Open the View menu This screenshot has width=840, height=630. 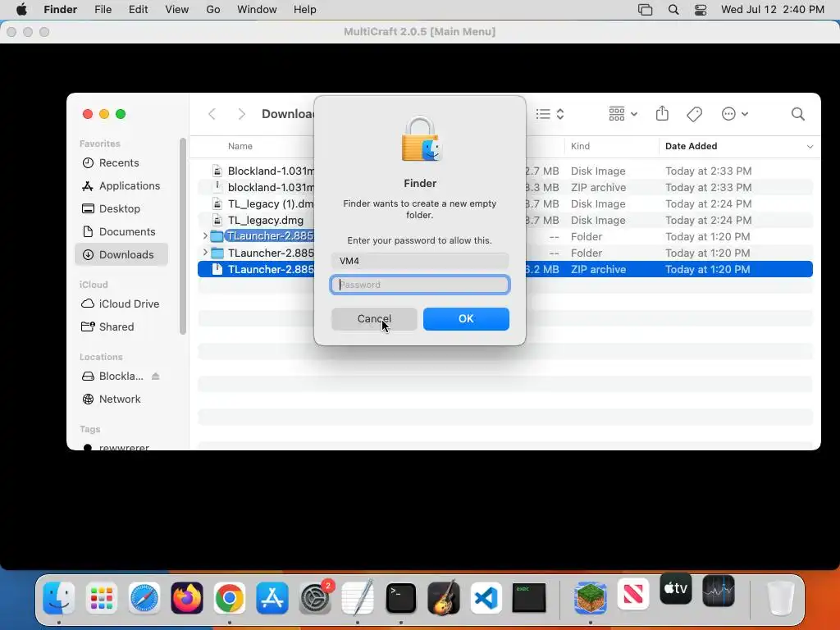coord(177,10)
